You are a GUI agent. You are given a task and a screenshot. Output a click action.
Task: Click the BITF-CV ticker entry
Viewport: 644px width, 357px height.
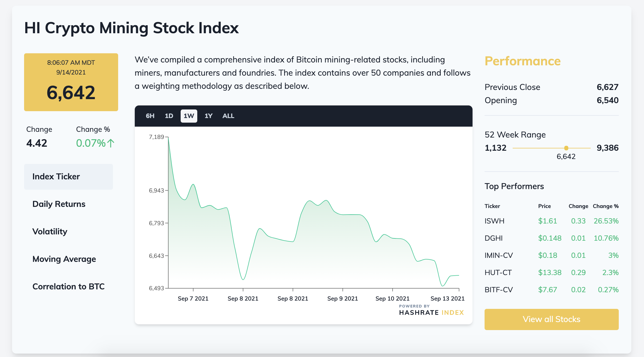click(x=499, y=290)
